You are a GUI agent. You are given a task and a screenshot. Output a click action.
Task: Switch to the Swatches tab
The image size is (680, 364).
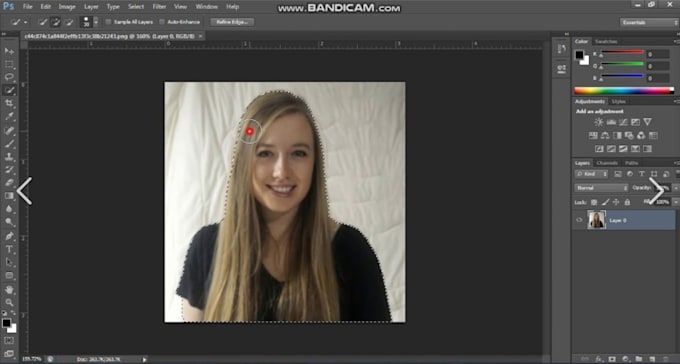(x=606, y=41)
